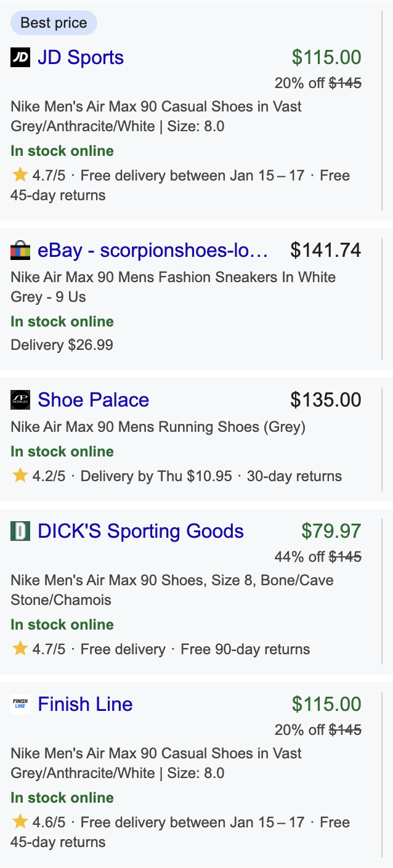Click the eBay seller logo
Viewport: 393px width, 868px height.
pyautogui.click(x=19, y=251)
